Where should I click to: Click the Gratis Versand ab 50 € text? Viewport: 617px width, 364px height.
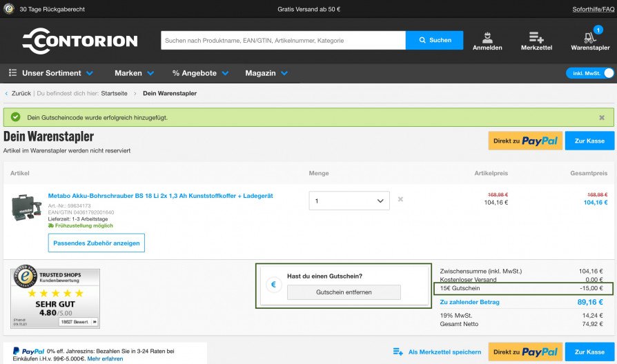click(x=309, y=9)
